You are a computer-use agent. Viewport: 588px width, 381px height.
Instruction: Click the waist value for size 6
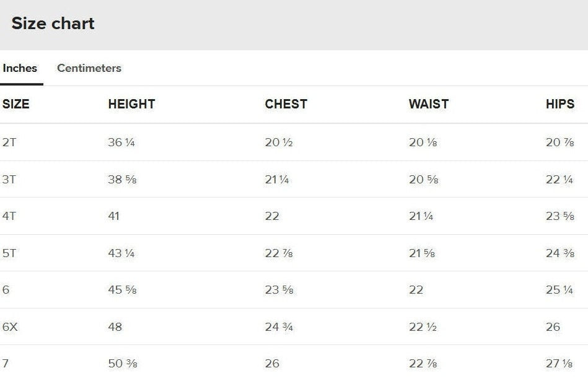[x=416, y=290]
